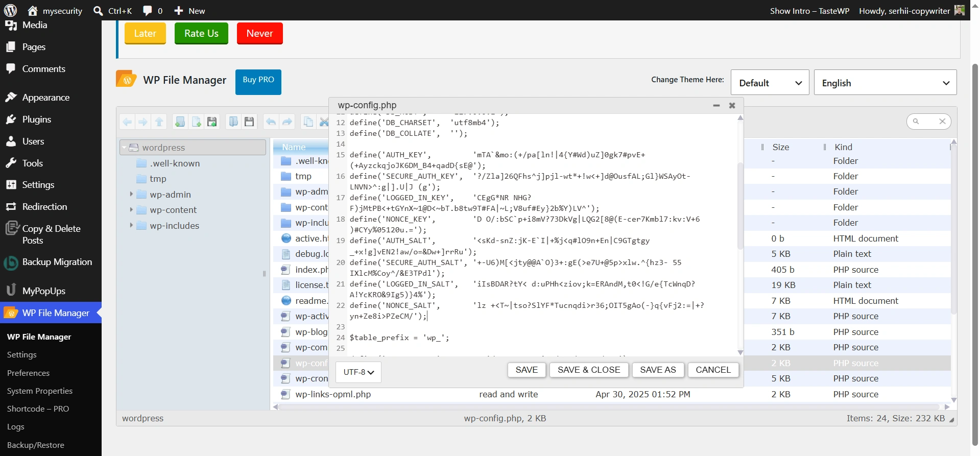980x456 pixels.
Task: Click the Howdy, serhii-copywriter account link
Action: point(912,11)
